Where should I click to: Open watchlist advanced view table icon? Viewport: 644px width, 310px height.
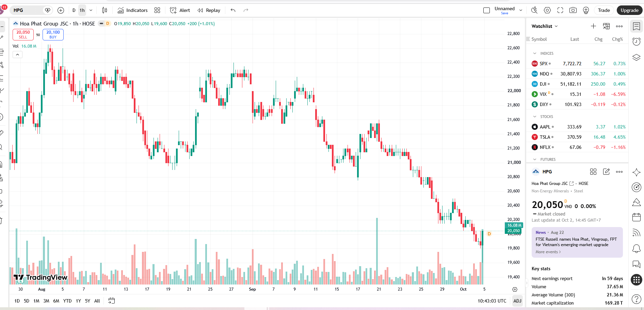[606, 26]
